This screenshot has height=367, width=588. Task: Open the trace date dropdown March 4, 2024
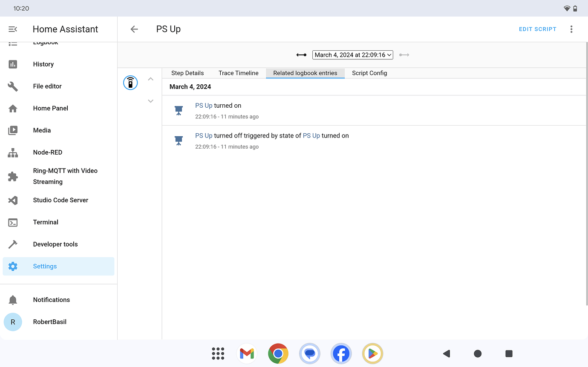pyautogui.click(x=353, y=55)
